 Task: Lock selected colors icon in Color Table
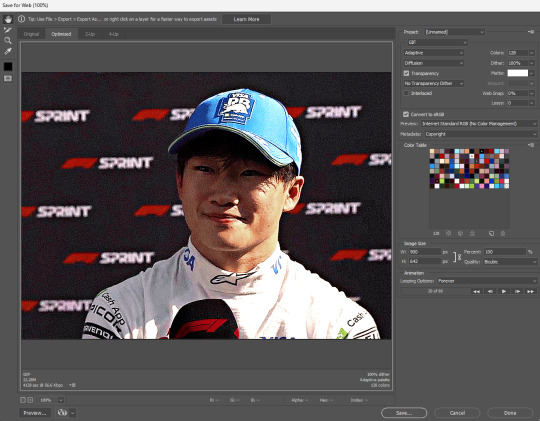click(472, 234)
